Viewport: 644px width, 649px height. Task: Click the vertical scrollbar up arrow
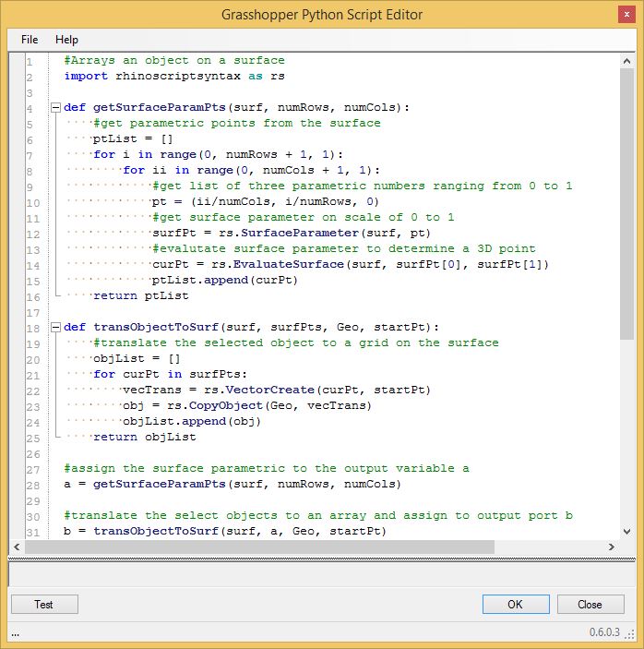tap(626, 61)
